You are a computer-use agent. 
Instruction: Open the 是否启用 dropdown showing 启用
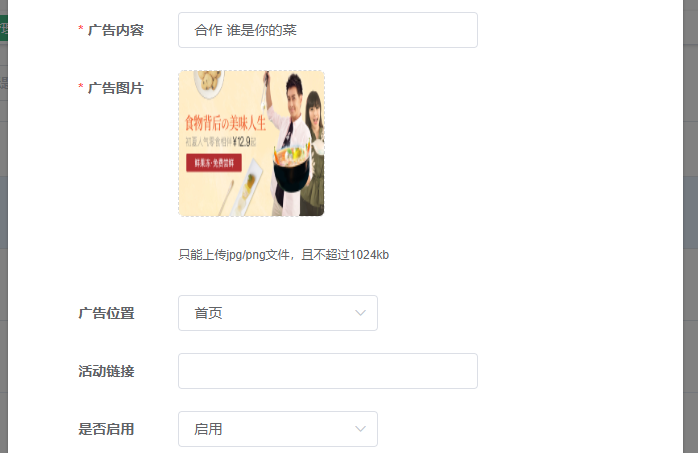click(x=278, y=429)
